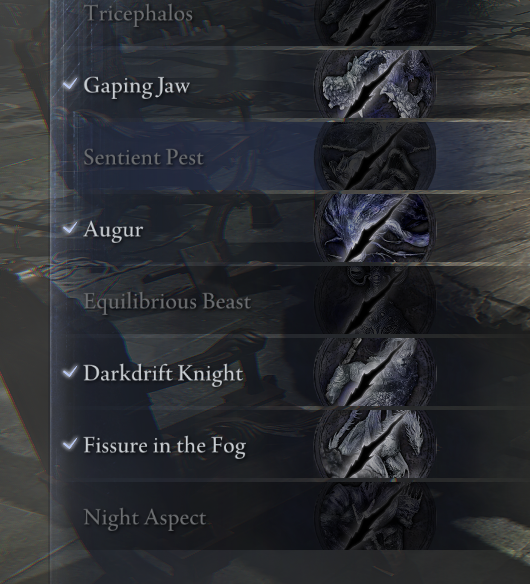
Task: Pick the Darkdrift Knight label text
Action: [163, 374]
